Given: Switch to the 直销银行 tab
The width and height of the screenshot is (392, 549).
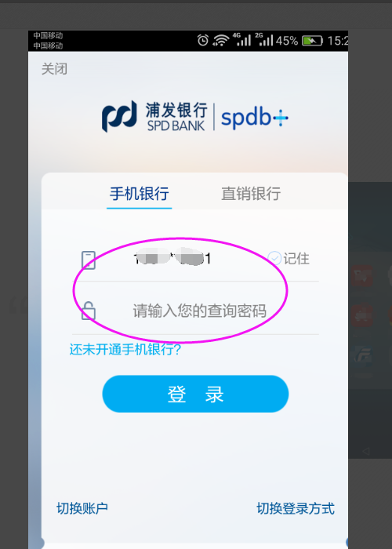Looking at the screenshot, I should 251,193.
